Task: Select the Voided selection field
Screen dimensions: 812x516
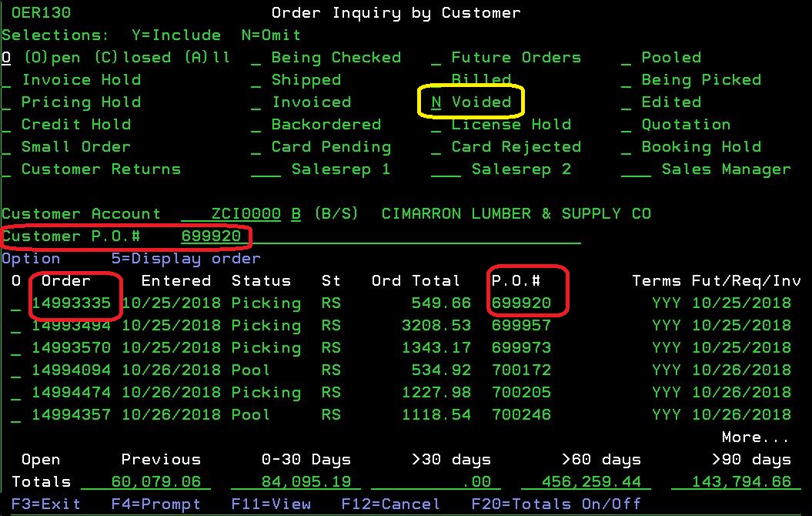Action: pyautogui.click(x=436, y=102)
